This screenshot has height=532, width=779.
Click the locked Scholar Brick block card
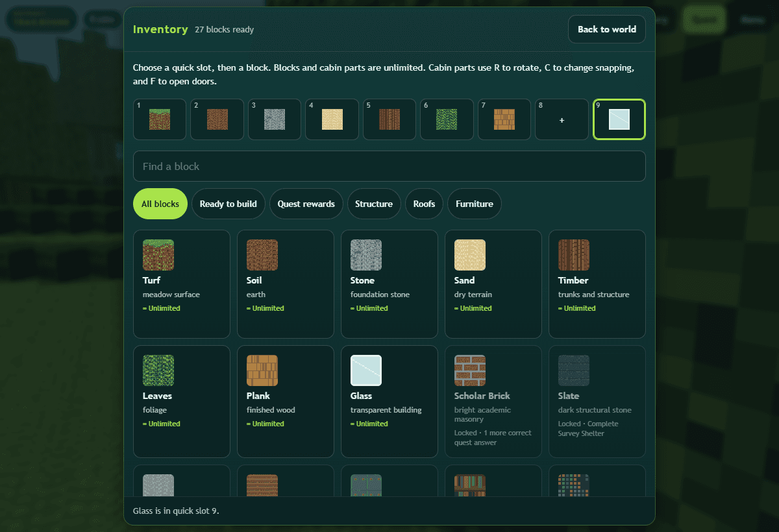493,402
